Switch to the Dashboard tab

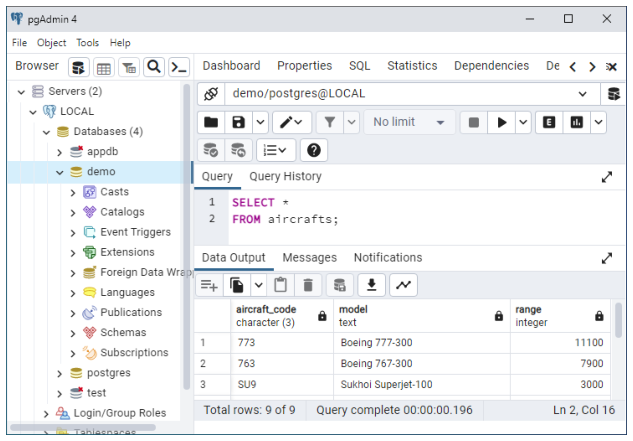point(231,66)
